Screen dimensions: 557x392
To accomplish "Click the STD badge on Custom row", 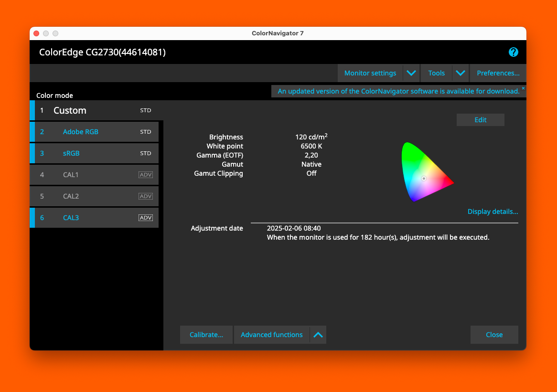I will pos(146,110).
